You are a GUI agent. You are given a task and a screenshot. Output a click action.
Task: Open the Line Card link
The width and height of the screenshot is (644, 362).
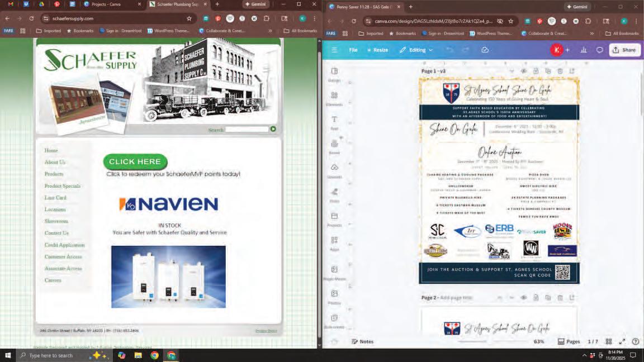[55, 197]
